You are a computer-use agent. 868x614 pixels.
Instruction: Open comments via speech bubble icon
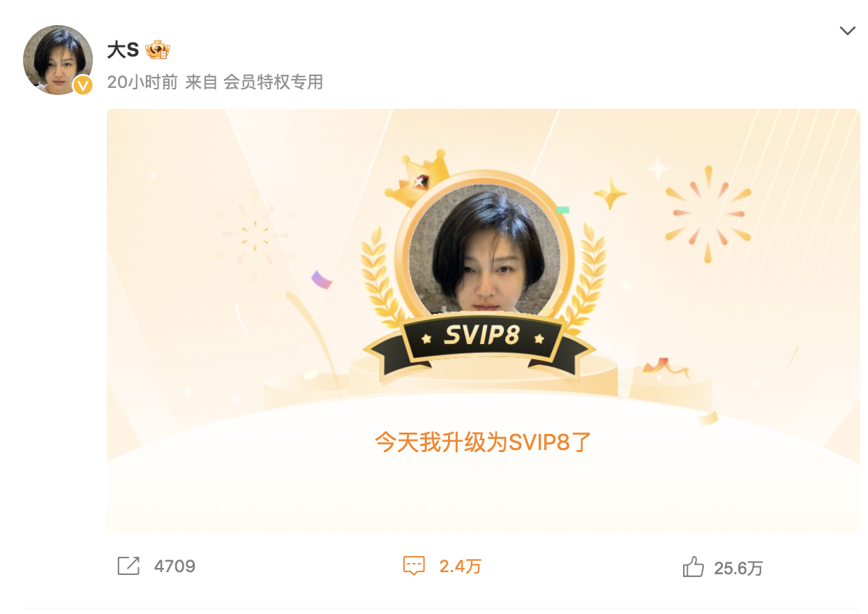coord(414,566)
